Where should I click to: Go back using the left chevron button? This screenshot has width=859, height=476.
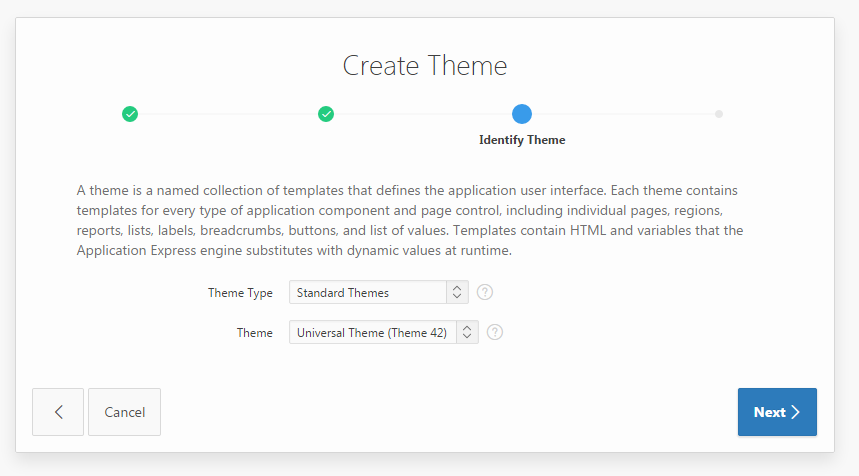[x=58, y=412]
